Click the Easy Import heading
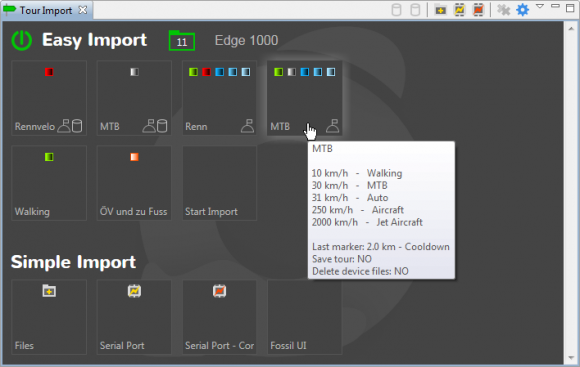 94,40
